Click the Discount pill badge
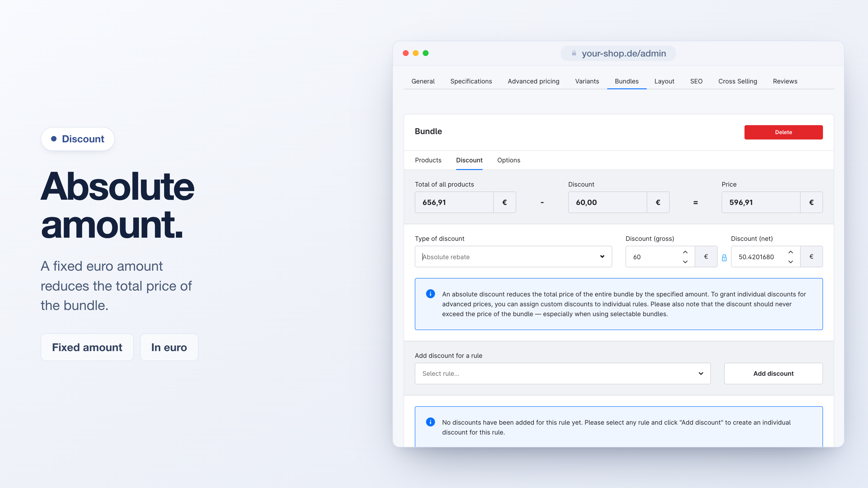The width and height of the screenshot is (868, 488). pyautogui.click(x=78, y=139)
